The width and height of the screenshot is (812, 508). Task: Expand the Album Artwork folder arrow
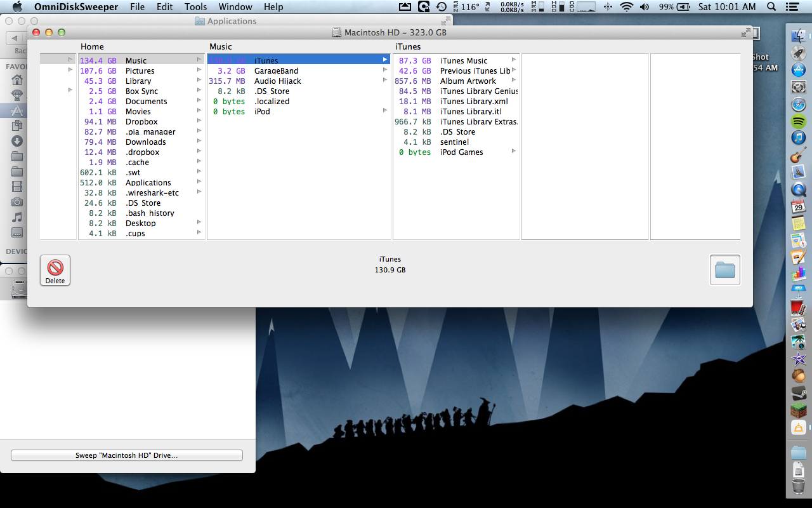[x=514, y=80]
